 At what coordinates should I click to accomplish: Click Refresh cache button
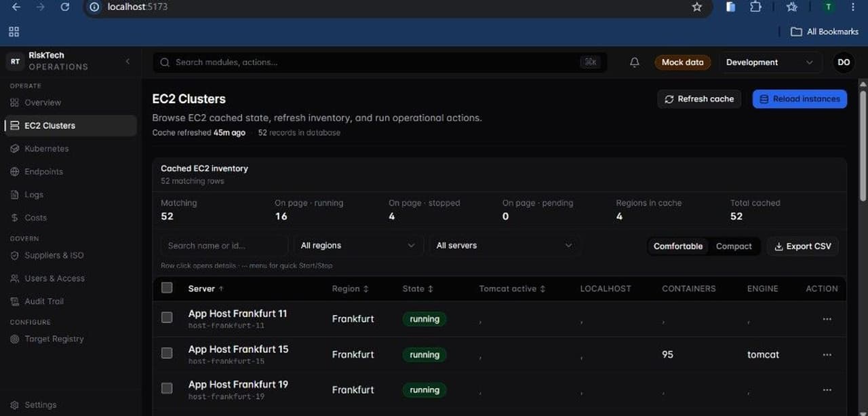[x=699, y=99]
